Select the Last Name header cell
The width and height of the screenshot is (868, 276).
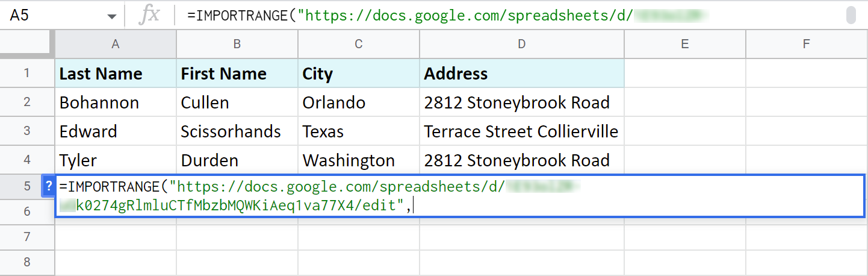(x=116, y=74)
